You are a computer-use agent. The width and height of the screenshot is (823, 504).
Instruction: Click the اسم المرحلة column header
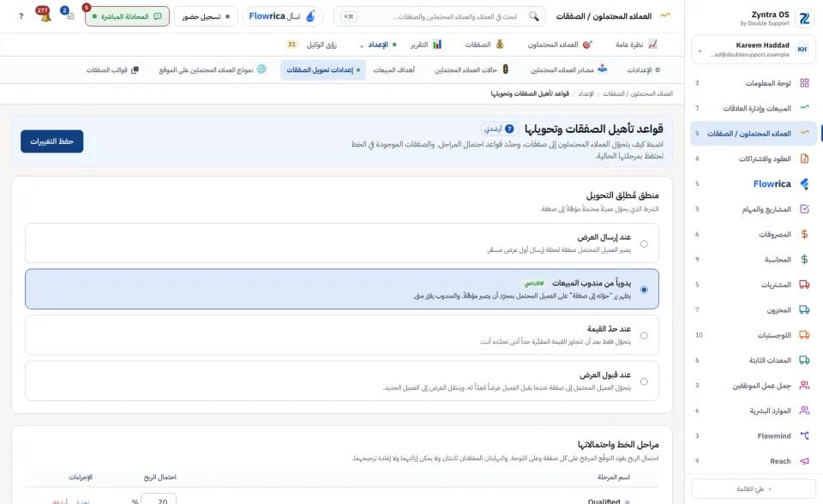point(614,477)
